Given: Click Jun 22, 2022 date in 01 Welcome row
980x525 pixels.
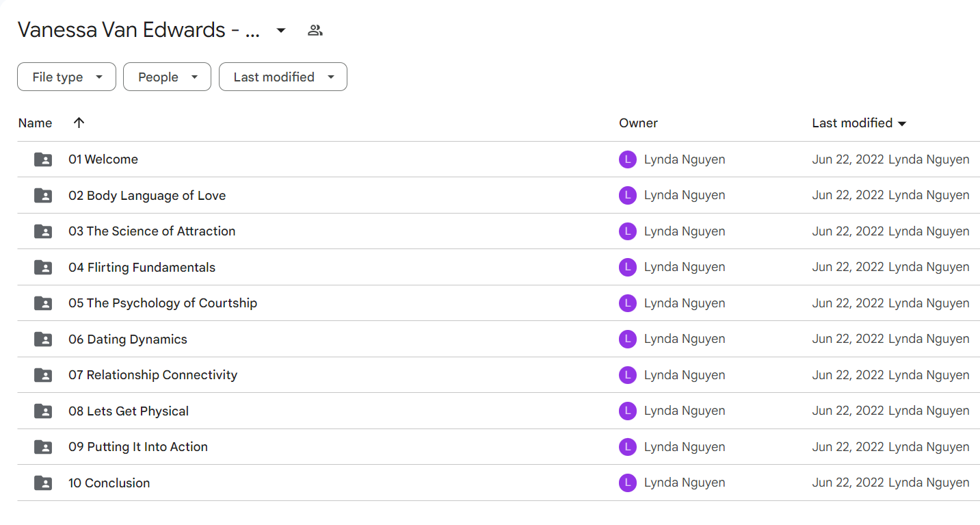Looking at the screenshot, I should 848,159.
